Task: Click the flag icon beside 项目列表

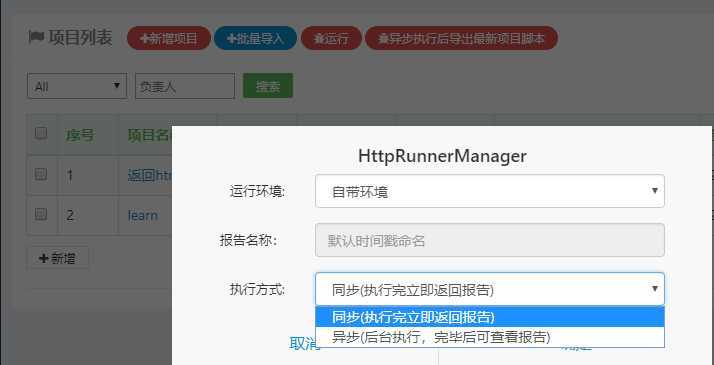Action: click(x=36, y=37)
